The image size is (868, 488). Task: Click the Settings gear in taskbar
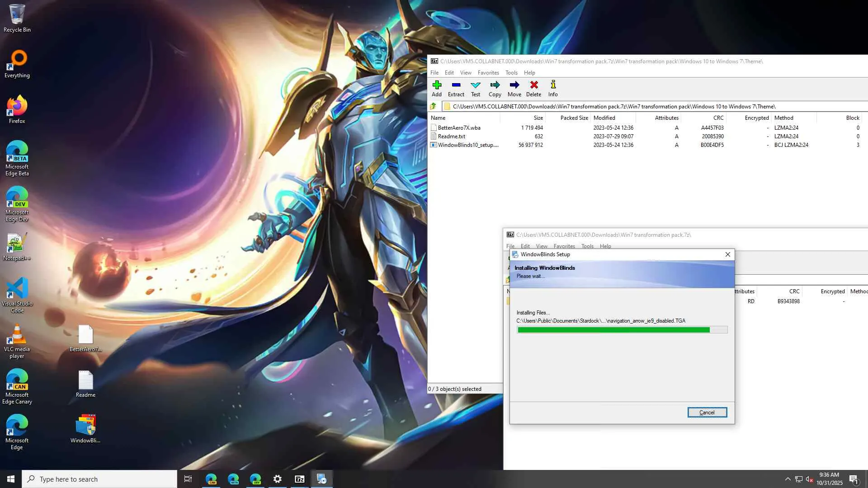click(278, 479)
